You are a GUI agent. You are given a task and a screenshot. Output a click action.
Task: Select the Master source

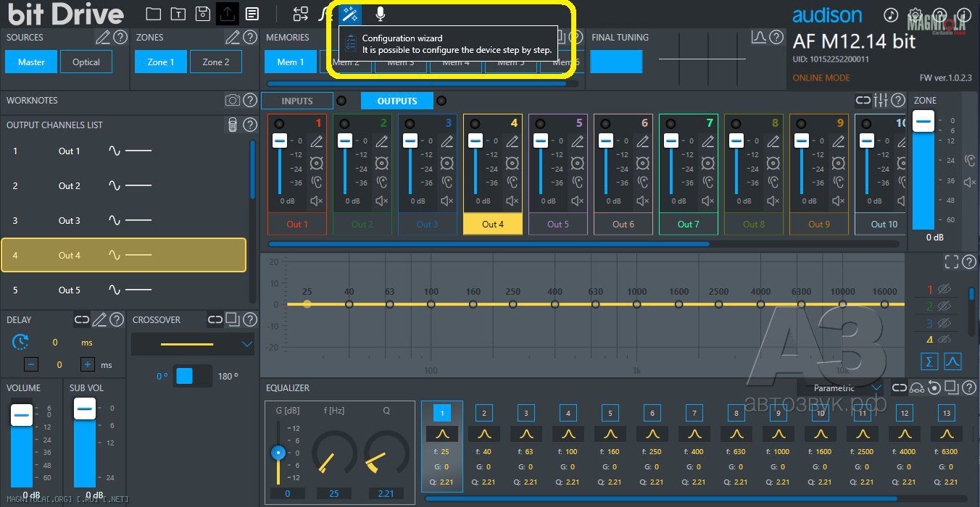[x=31, y=62]
